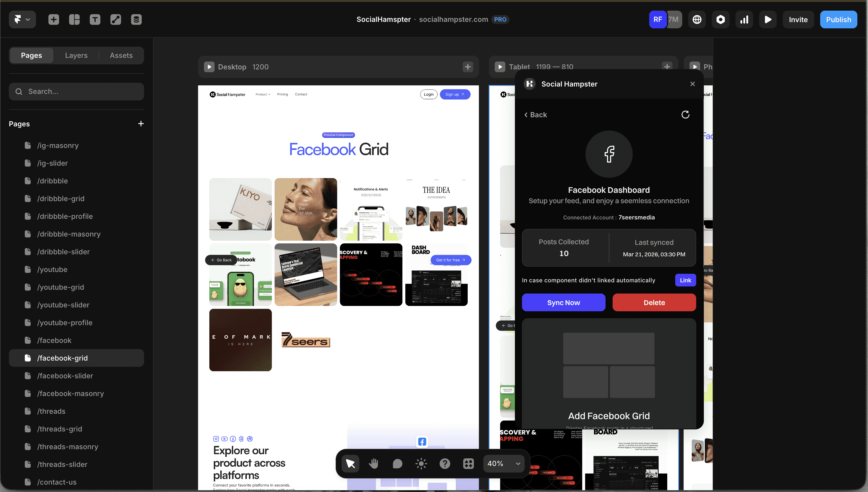Switch to the Assets tab
The image size is (868, 492).
point(121,56)
